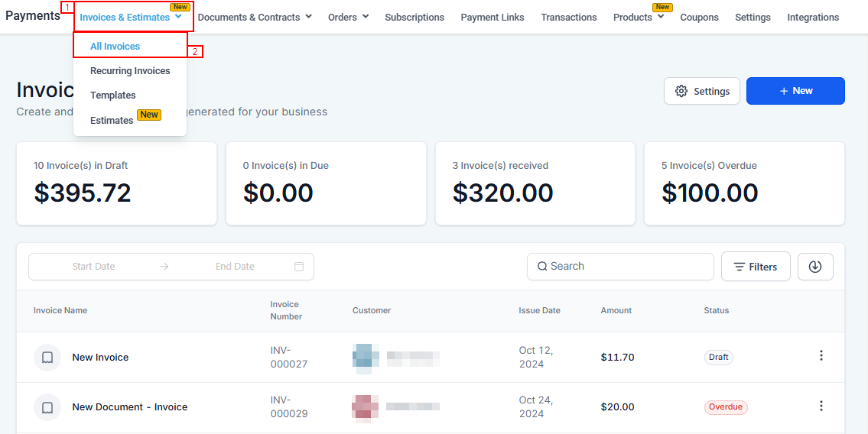Open three-dot menu for New Document - Invoice row

click(x=821, y=406)
